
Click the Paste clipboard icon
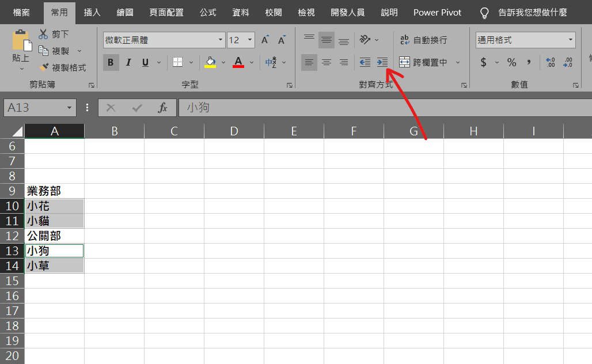coord(21,40)
